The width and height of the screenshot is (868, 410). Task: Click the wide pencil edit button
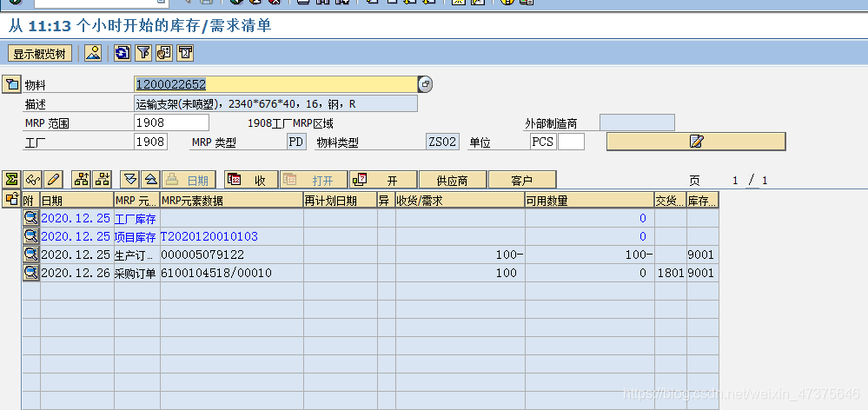(x=696, y=142)
